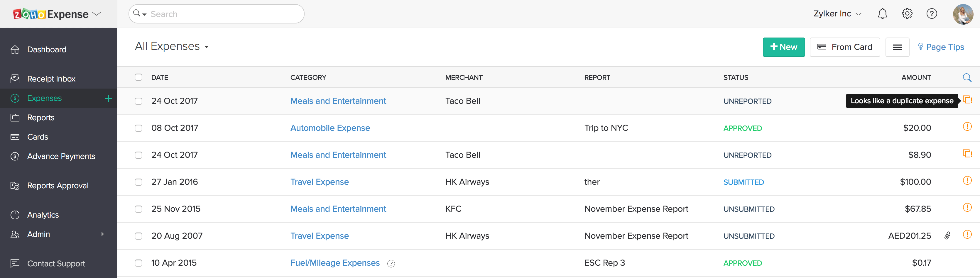
Task: Check the box for 08 Oct 2017 expense
Action: (x=138, y=128)
